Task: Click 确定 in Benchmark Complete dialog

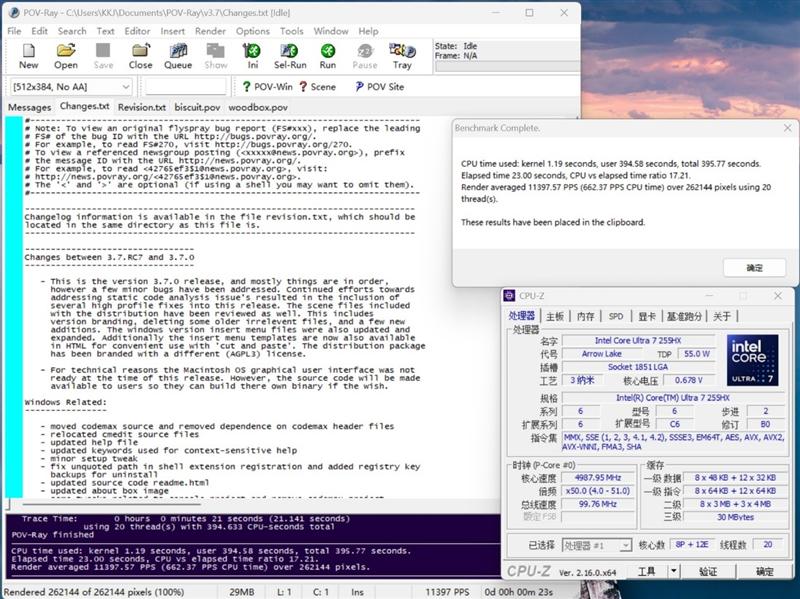Action: pos(754,268)
